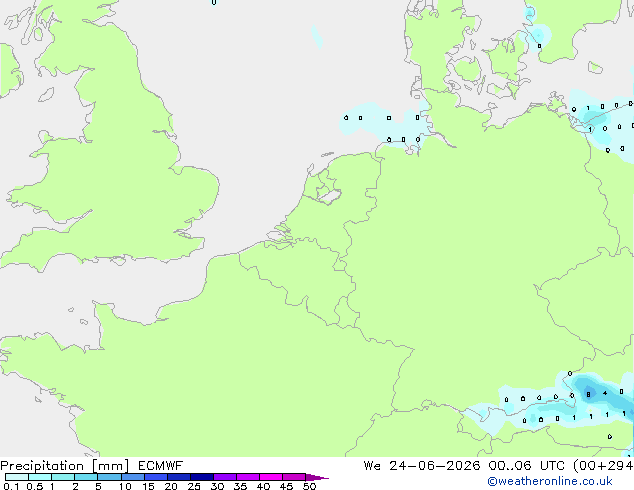Click the '35' legend tick label
The image size is (634, 490).
pos(240,486)
